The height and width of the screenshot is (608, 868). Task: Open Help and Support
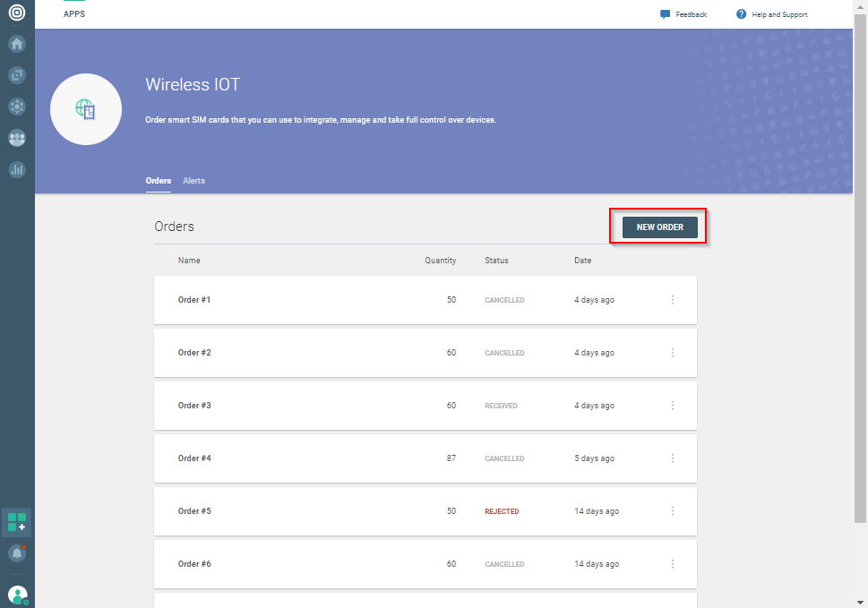(771, 14)
